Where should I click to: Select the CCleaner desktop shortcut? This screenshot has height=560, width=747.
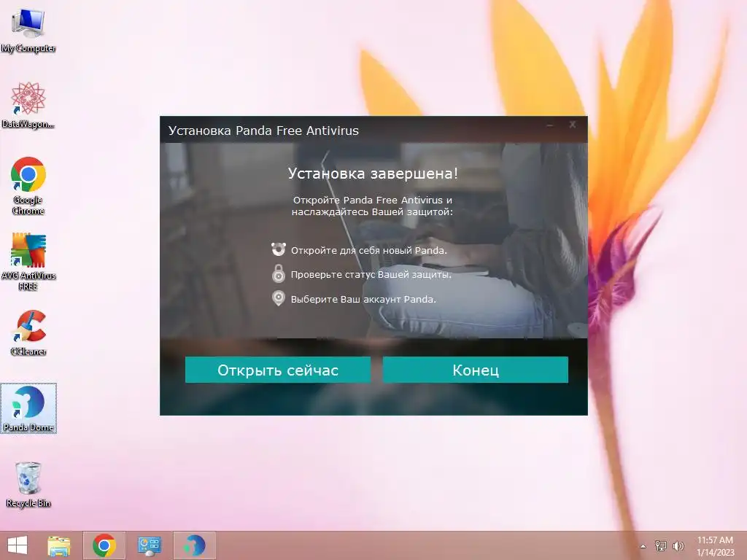(28, 332)
